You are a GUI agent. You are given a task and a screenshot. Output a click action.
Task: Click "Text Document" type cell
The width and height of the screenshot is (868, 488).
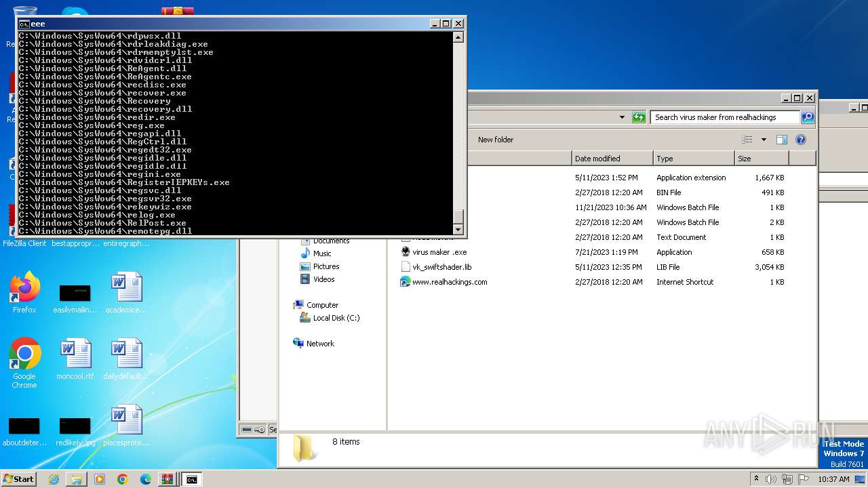681,237
